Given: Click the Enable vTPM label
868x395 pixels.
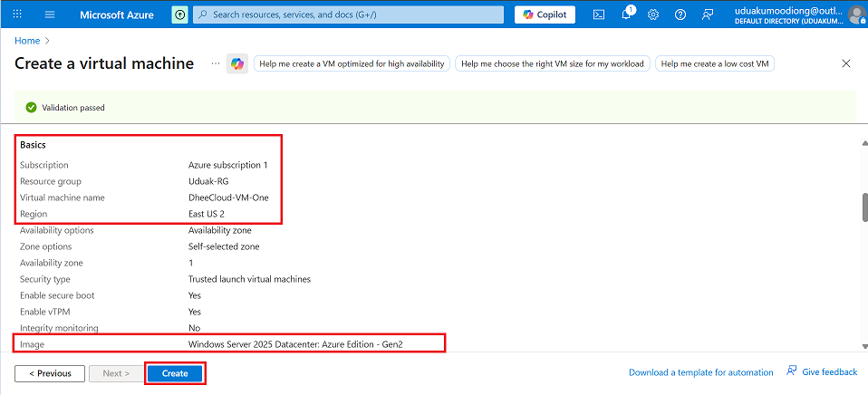Looking at the screenshot, I should point(43,312).
